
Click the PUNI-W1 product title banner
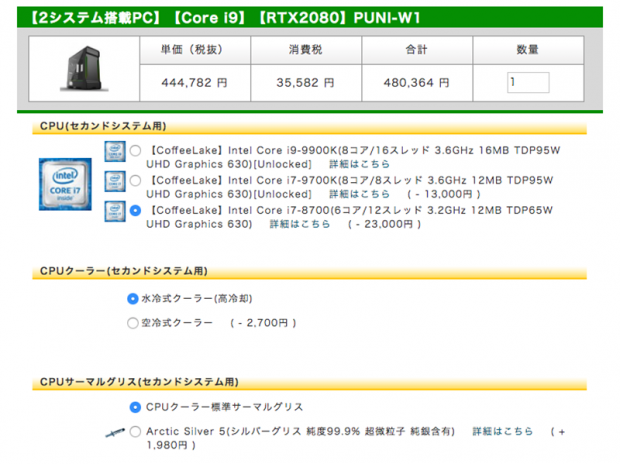(310, 17)
